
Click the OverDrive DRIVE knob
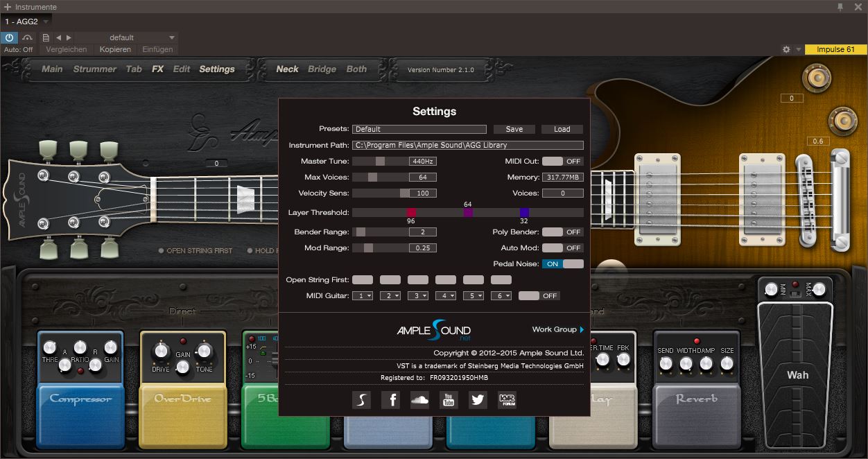161,351
